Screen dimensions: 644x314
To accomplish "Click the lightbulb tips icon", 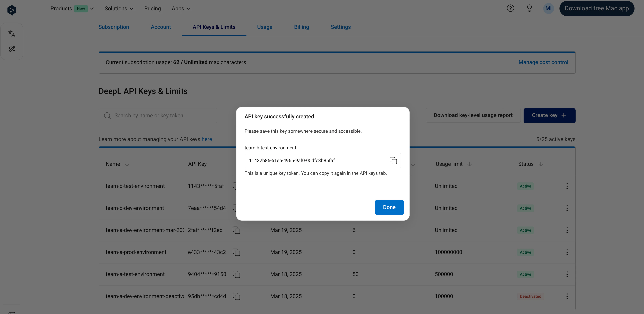I will click(x=529, y=8).
